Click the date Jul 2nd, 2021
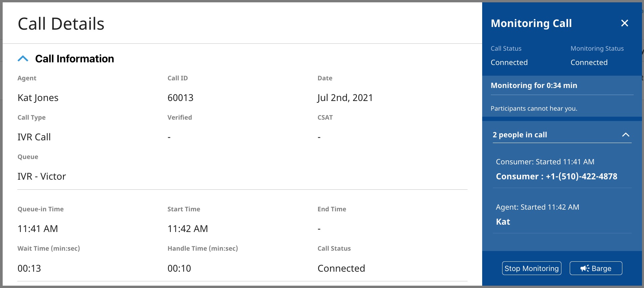 [345, 98]
